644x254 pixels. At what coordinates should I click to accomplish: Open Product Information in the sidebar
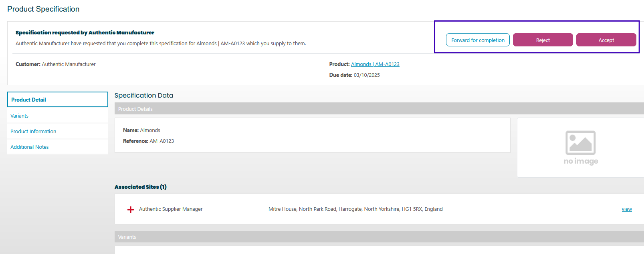(33, 132)
